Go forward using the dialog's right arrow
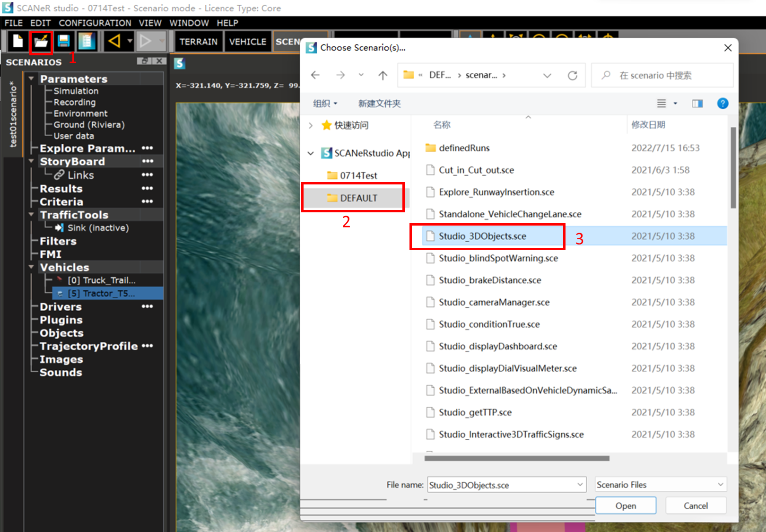The image size is (766, 532). 340,75
